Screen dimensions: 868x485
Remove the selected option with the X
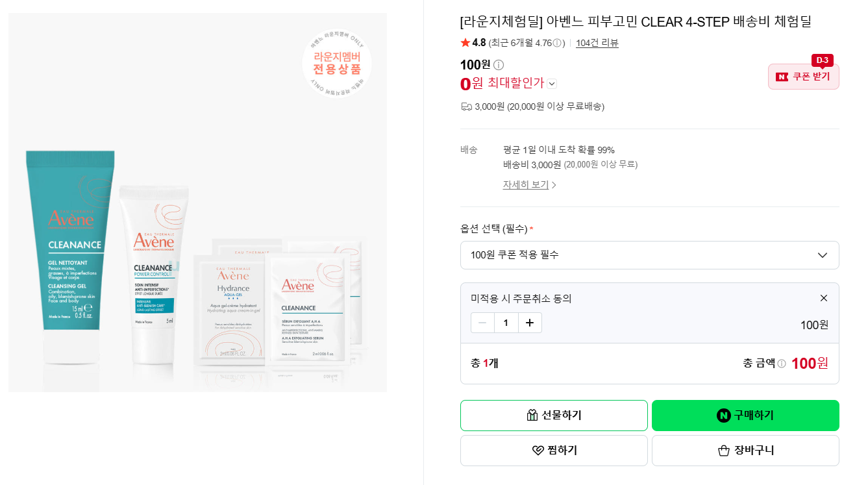tap(824, 298)
